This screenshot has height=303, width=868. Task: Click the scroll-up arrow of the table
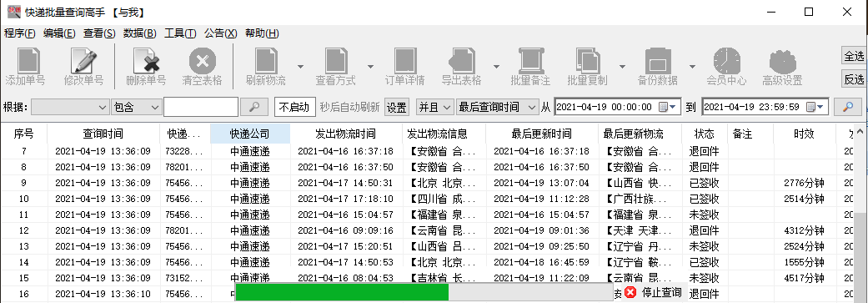tap(860, 133)
